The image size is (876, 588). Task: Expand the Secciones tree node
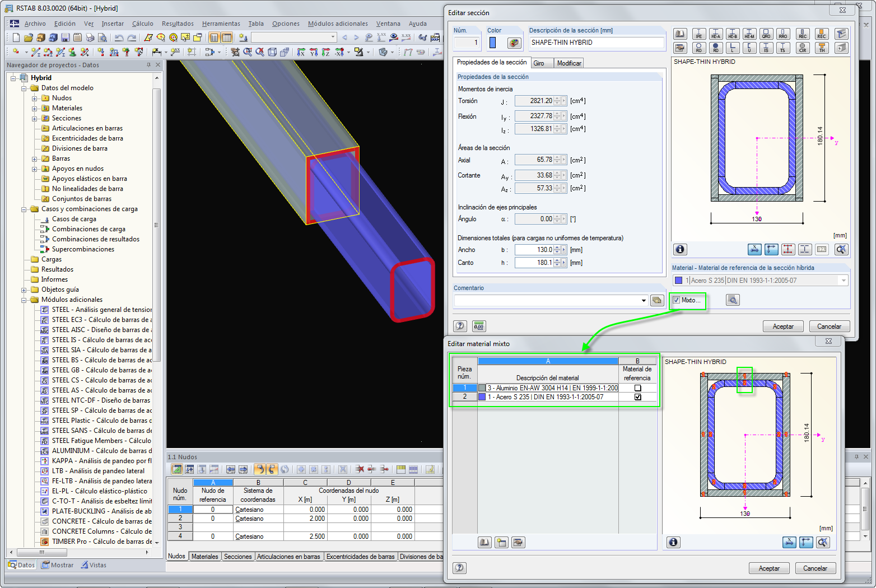pos(34,118)
